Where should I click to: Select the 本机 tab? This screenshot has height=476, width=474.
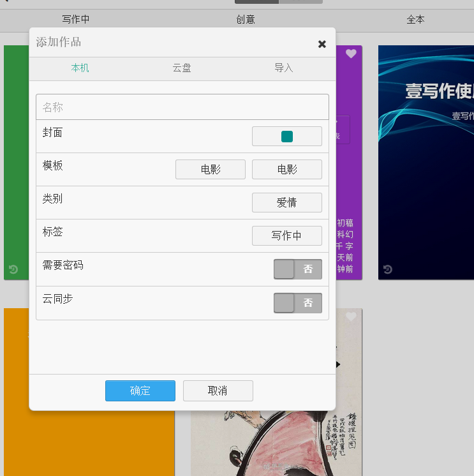click(x=80, y=68)
